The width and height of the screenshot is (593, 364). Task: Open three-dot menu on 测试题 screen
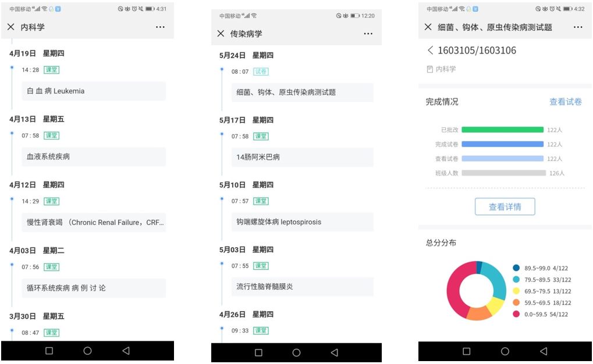point(578,27)
